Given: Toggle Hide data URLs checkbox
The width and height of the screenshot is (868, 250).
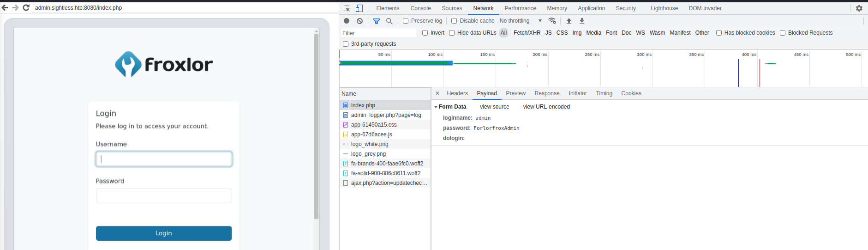Looking at the screenshot, I should 452,33.
